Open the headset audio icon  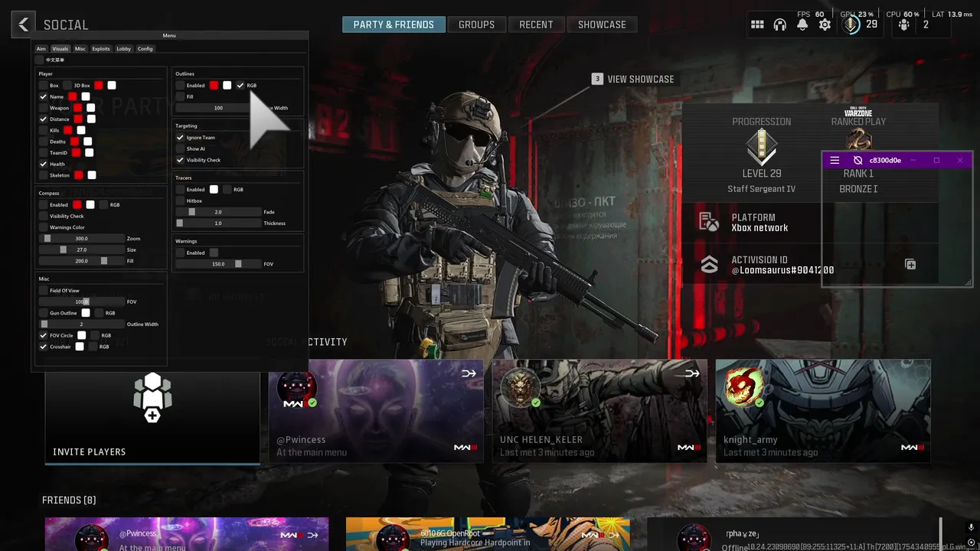click(x=780, y=24)
